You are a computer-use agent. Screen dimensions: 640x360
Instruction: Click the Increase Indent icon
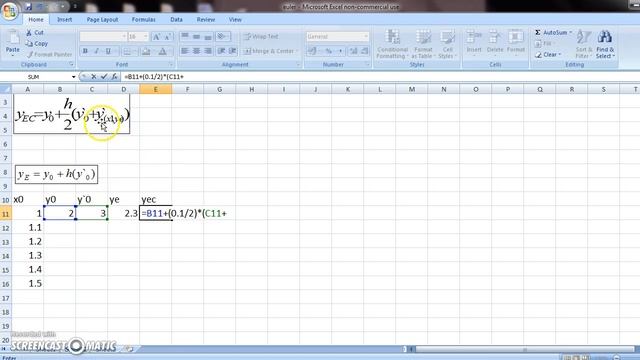(233, 51)
